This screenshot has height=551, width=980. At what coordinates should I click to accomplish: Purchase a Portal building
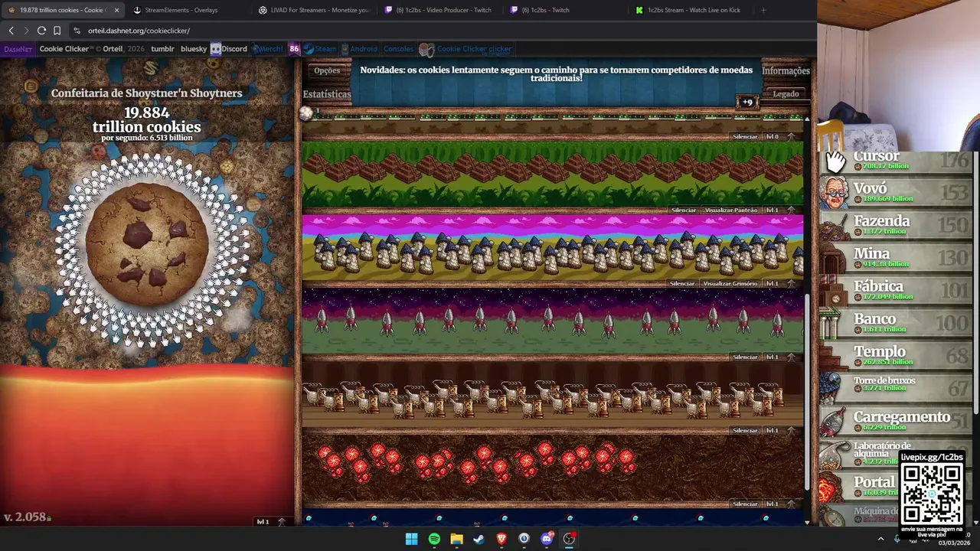pyautogui.click(x=857, y=486)
